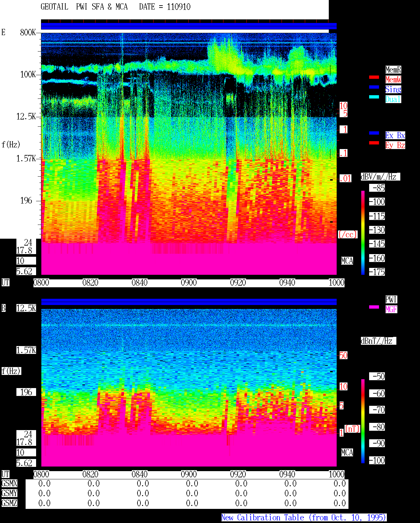Select the Sing legend label
Screen dimensions: 420x523
pyautogui.click(x=393, y=89)
